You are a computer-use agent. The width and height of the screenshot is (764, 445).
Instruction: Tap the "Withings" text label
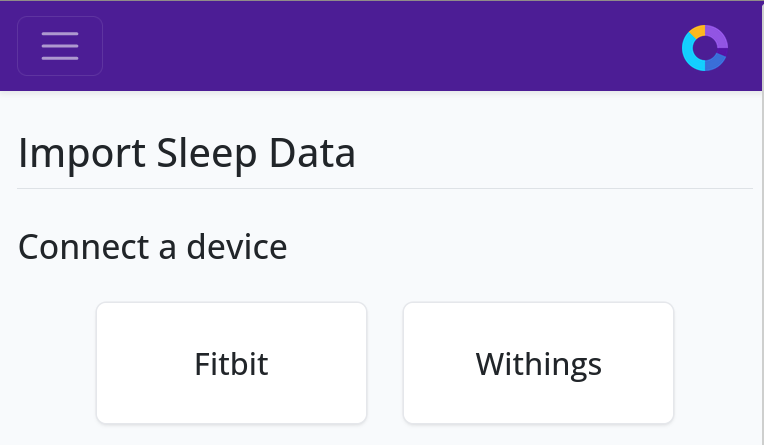coord(538,363)
